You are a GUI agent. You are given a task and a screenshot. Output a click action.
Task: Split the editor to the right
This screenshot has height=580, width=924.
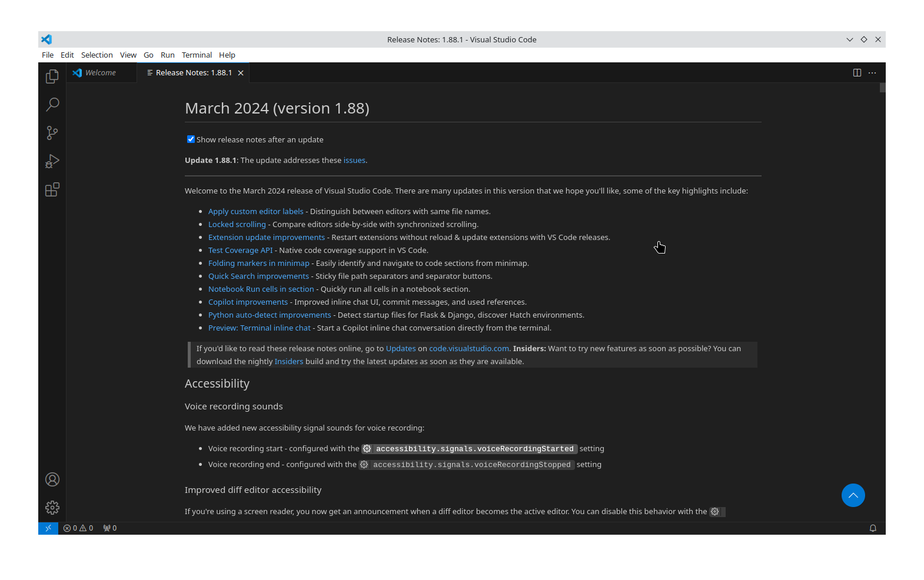(x=857, y=73)
